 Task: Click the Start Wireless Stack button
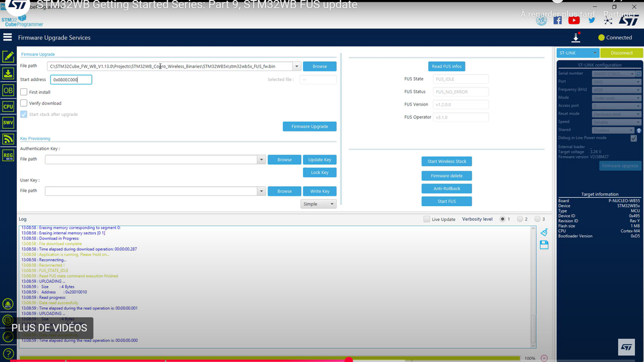pos(447,161)
